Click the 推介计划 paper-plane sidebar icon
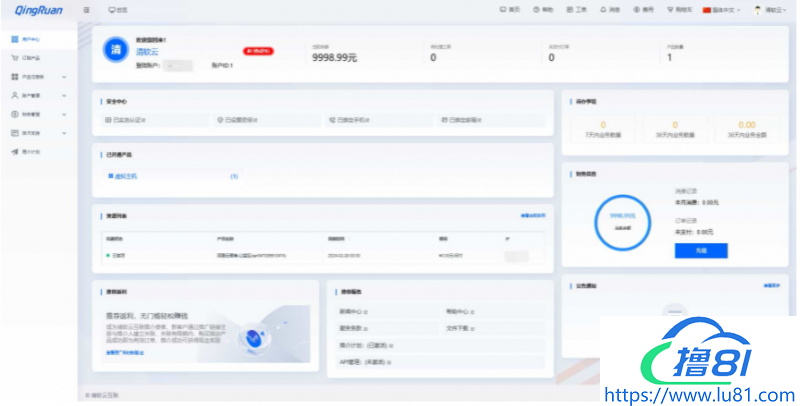The width and height of the screenshot is (800, 406). tap(15, 152)
